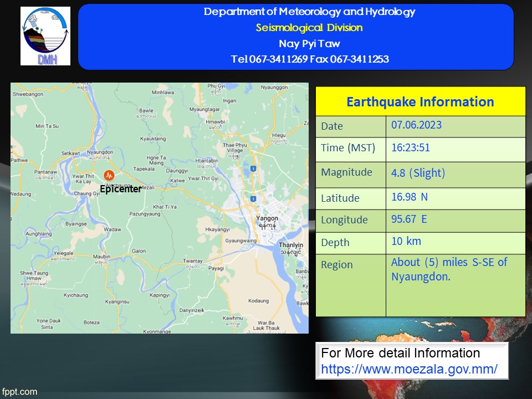
Task: Open the moezala.gov.mm website link
Action: pyautogui.click(x=409, y=369)
